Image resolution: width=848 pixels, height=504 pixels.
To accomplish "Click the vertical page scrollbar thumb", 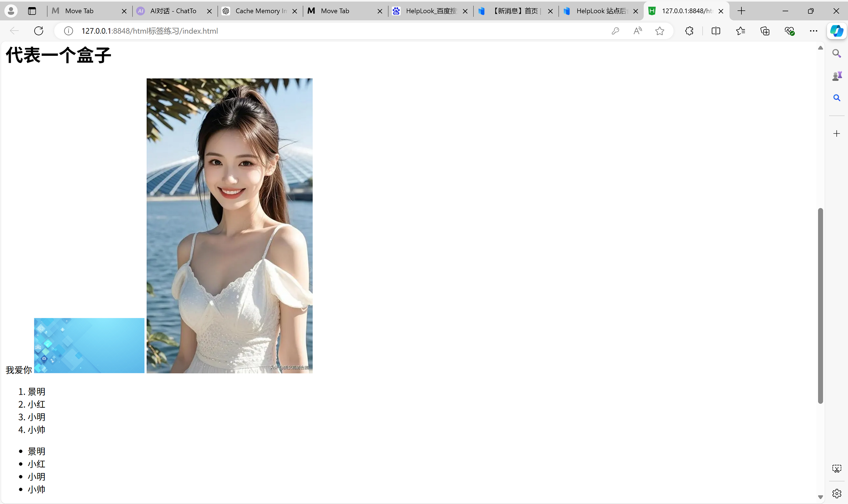I will point(820,306).
